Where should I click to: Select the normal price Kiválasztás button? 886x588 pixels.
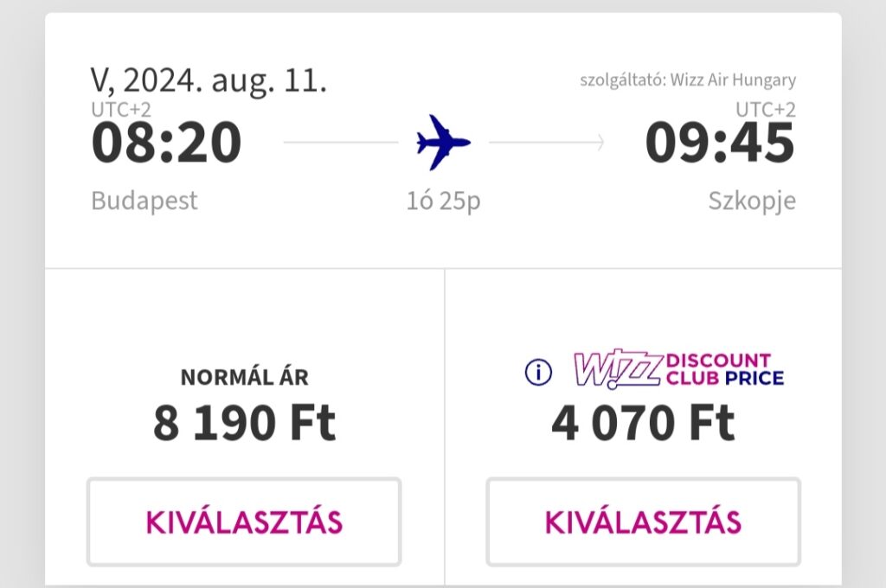244,522
